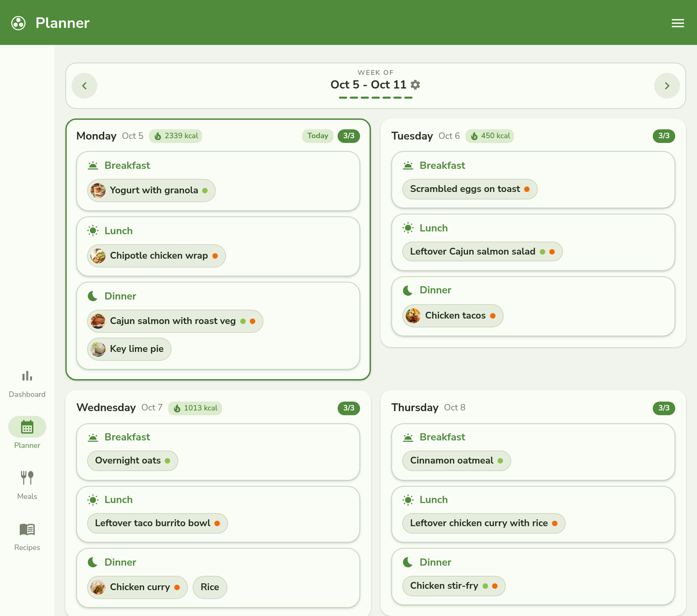
Task: Click Monday Breakfast sunrise icon
Action: 93,165
